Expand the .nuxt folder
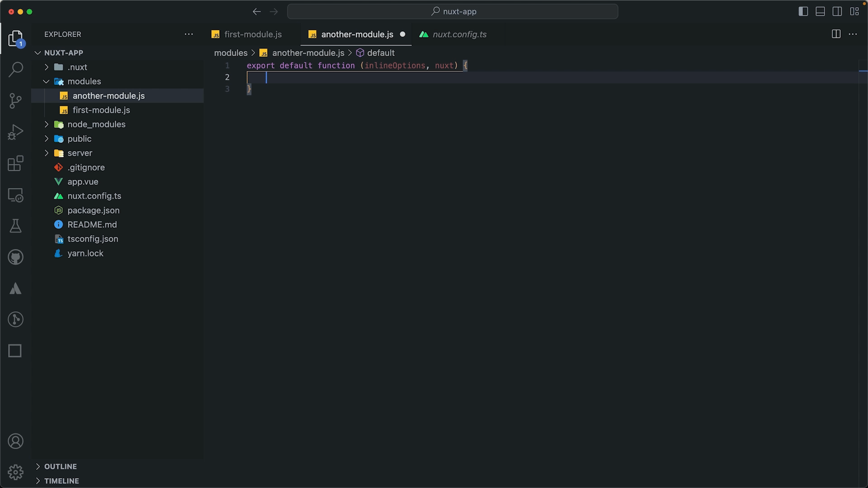Image resolution: width=868 pixels, height=488 pixels. pyautogui.click(x=46, y=67)
